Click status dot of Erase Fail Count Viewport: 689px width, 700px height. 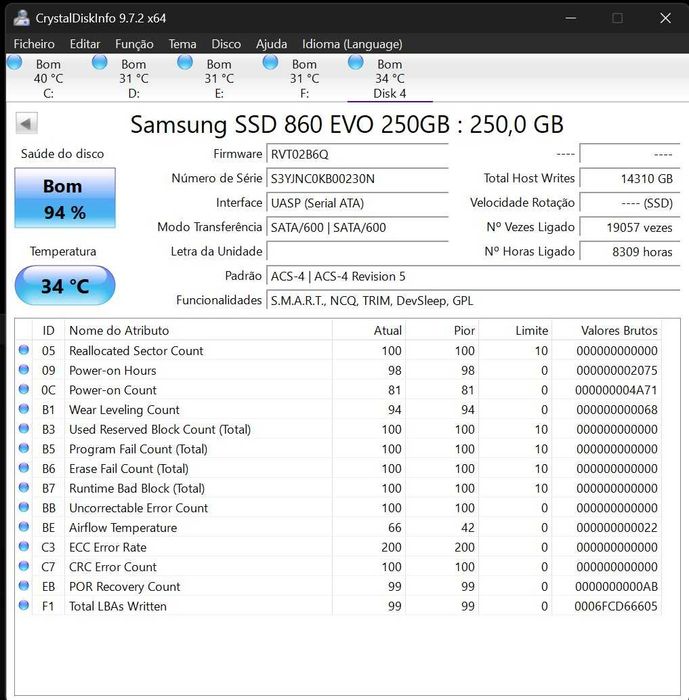click(24, 468)
